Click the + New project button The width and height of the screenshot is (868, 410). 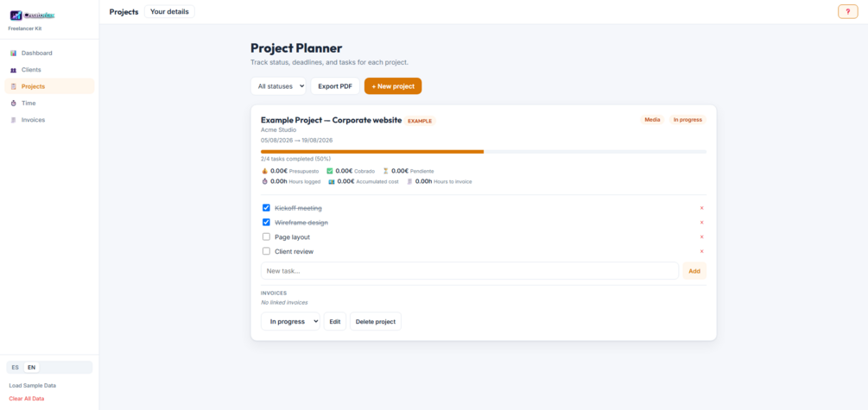393,86
